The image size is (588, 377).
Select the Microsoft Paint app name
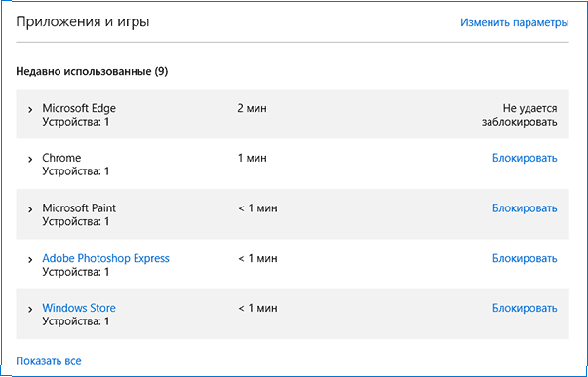pyautogui.click(x=79, y=208)
